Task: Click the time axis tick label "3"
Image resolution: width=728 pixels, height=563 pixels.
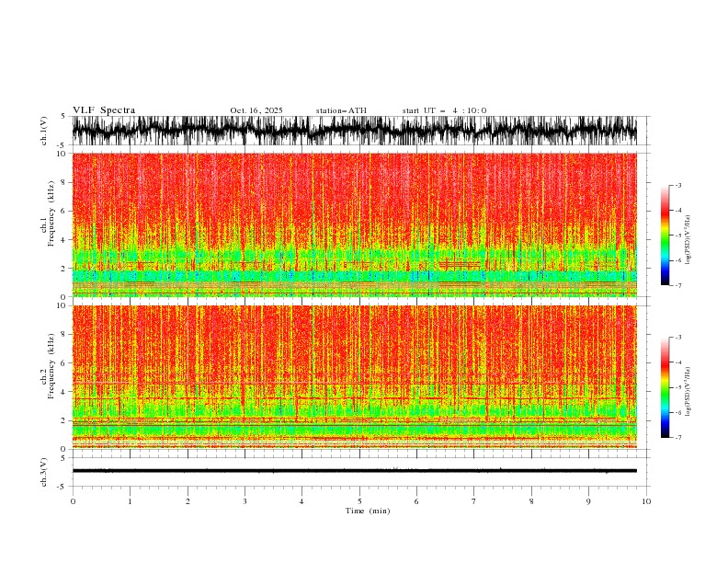Action: (x=245, y=501)
